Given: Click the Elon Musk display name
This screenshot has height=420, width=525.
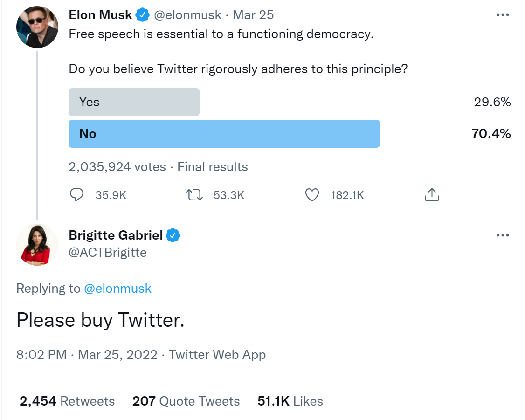Looking at the screenshot, I should click(x=100, y=15).
